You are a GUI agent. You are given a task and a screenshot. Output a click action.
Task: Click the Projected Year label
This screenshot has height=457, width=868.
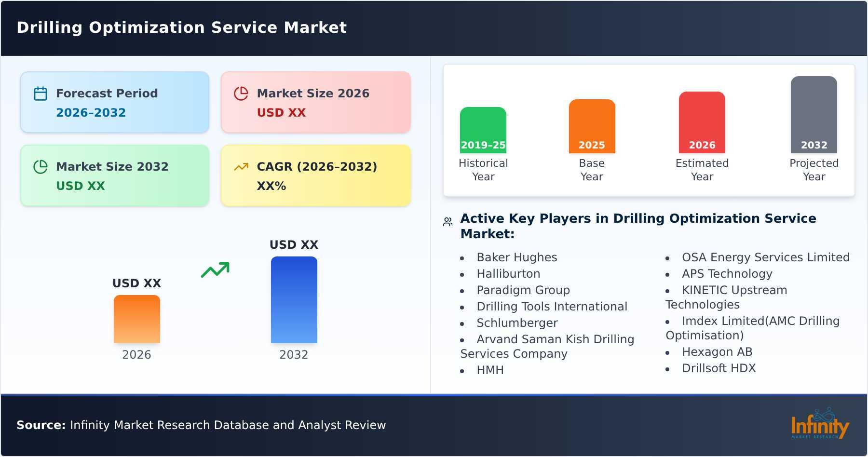tap(814, 170)
